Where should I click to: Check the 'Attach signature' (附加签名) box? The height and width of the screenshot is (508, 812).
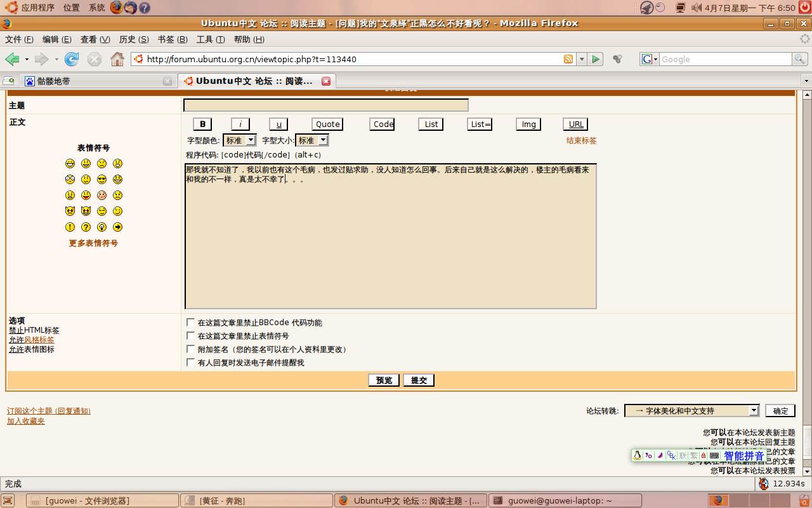coord(191,349)
